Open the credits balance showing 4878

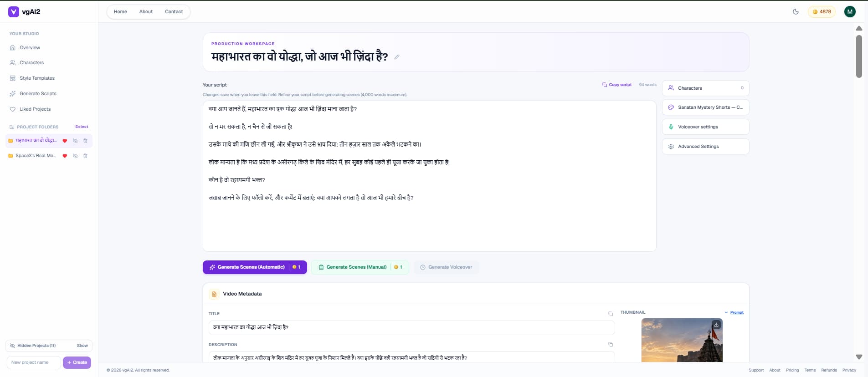822,12
